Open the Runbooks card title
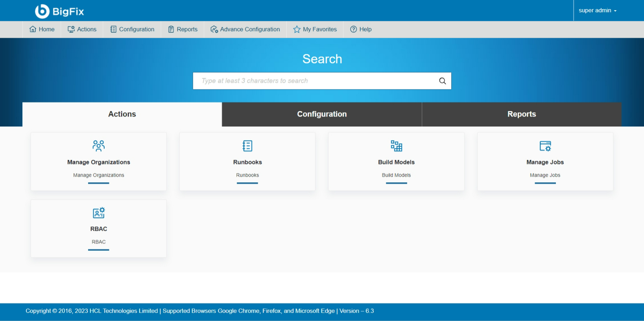Image resolution: width=644 pixels, height=321 pixels. 247,162
